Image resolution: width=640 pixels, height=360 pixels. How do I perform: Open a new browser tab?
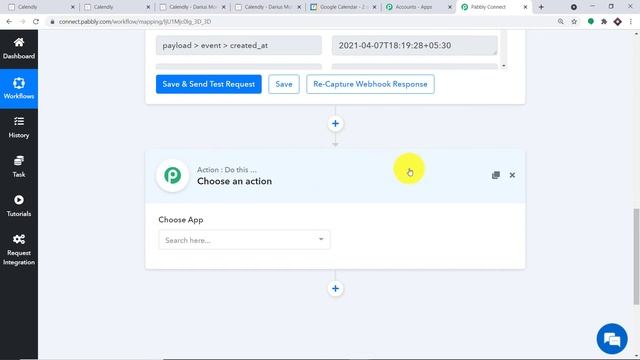pos(541,7)
